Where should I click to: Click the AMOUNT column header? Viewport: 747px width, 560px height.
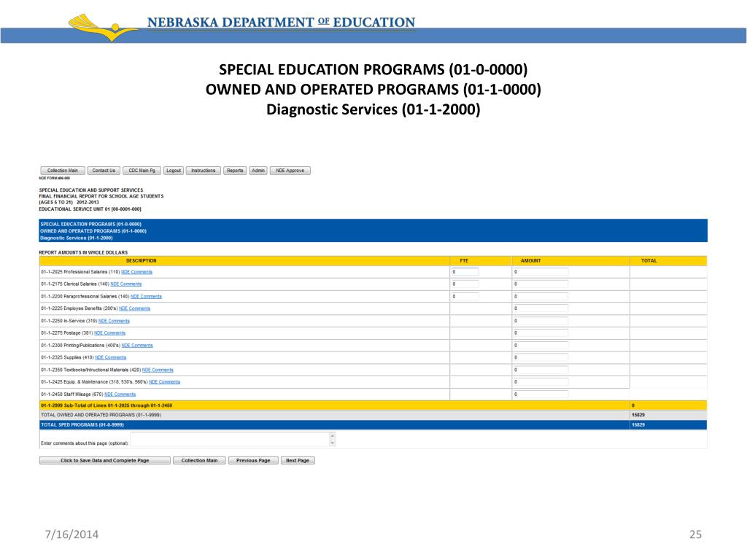(531, 261)
